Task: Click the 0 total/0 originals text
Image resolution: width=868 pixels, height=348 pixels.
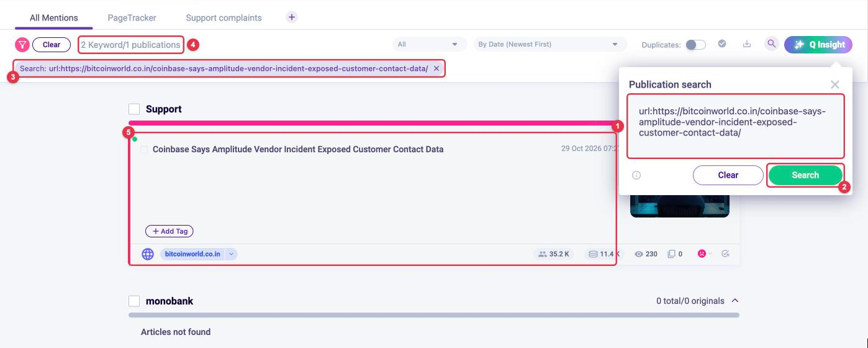Action: (x=690, y=301)
